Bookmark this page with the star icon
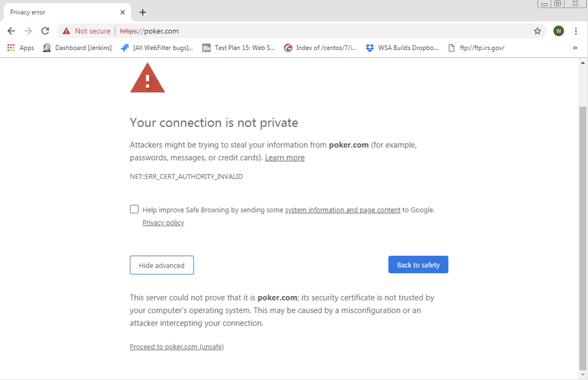Screen dimensions: 588x380 point(537,31)
